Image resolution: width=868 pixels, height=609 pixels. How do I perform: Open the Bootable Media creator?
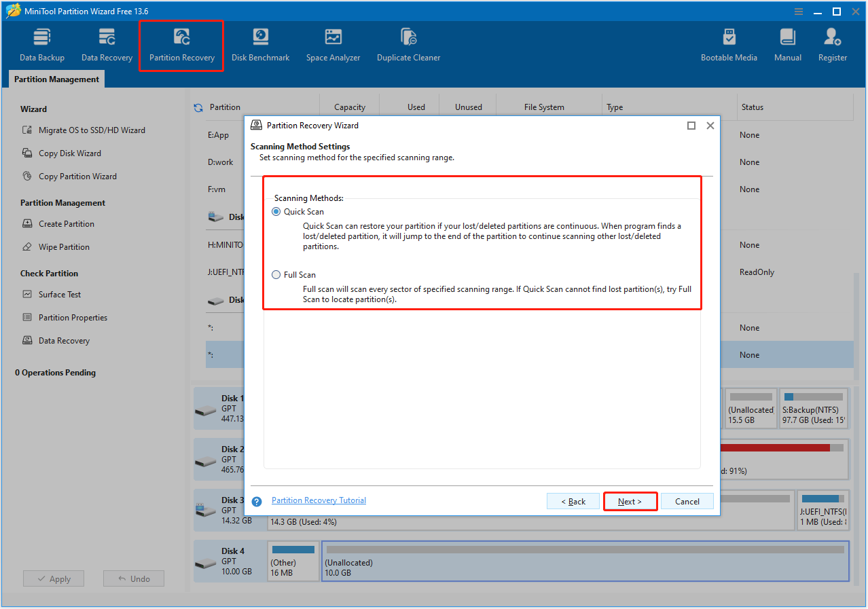pos(729,43)
